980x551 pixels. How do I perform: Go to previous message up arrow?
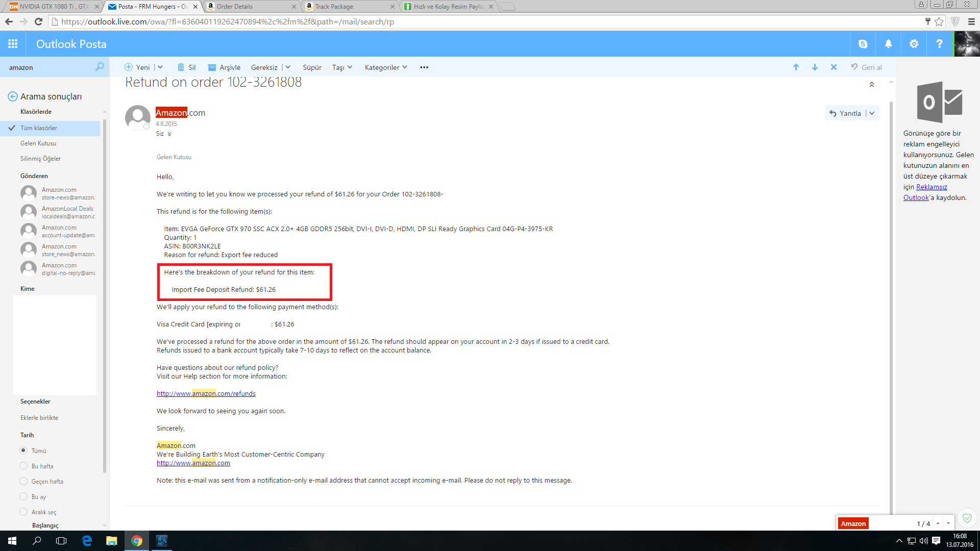[x=796, y=67]
